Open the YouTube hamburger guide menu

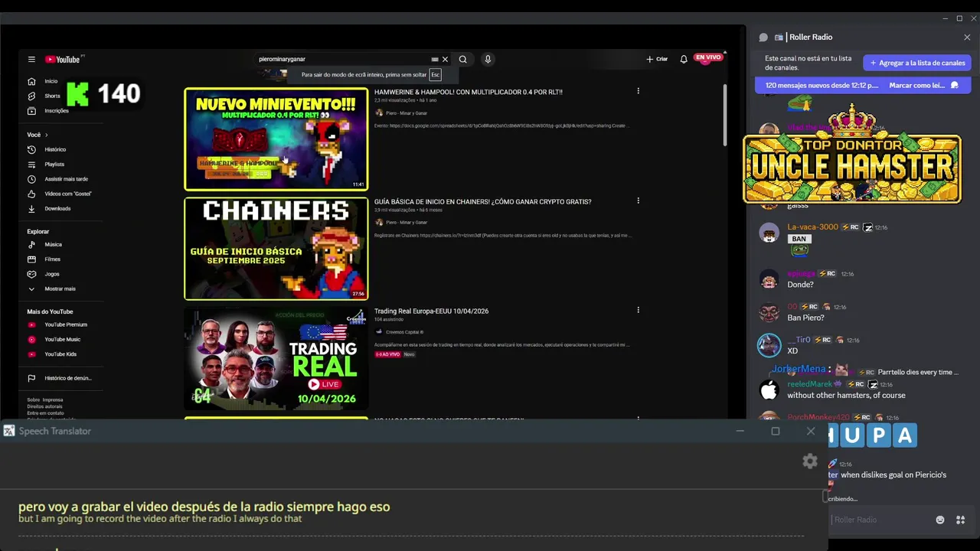(x=31, y=59)
